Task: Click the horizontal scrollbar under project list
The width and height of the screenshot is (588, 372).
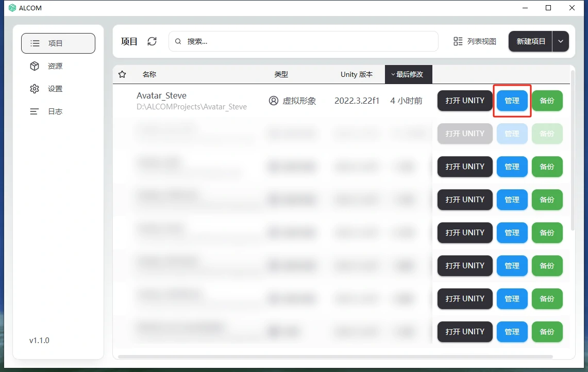Action: (335, 357)
